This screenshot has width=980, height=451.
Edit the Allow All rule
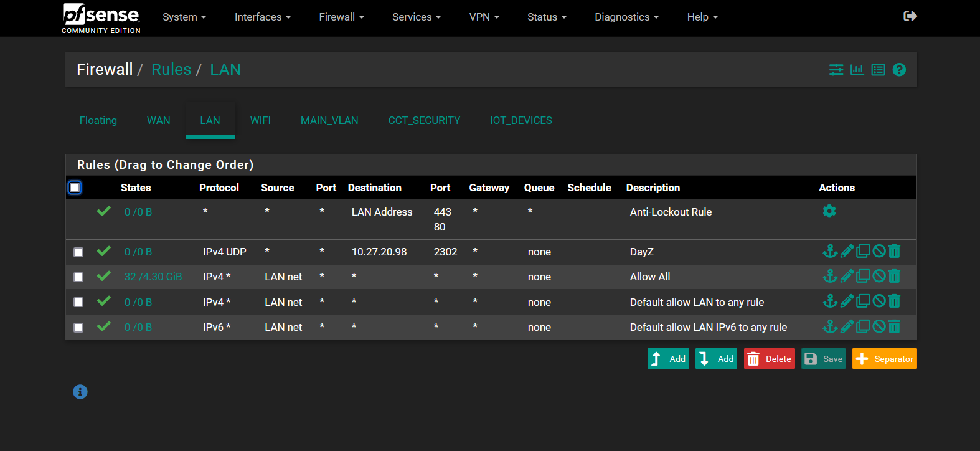point(847,276)
